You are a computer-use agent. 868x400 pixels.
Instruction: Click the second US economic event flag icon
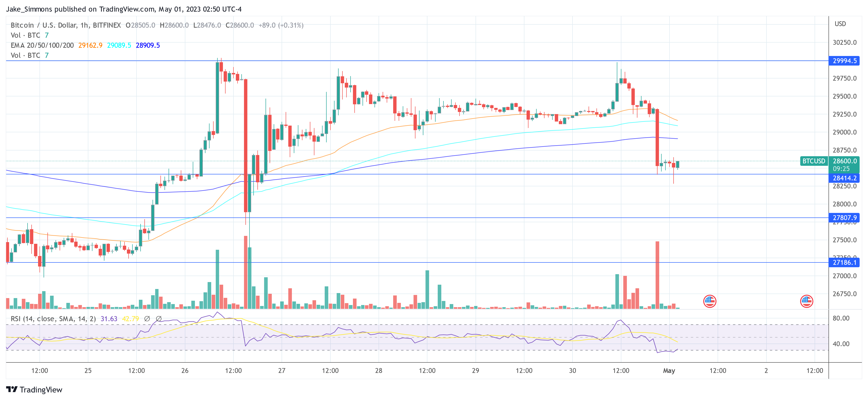pos(806,301)
